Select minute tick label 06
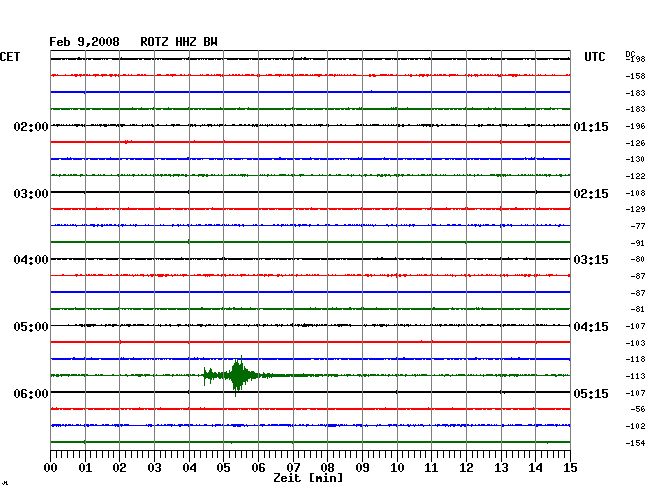This screenshot has width=650, height=494. click(258, 468)
